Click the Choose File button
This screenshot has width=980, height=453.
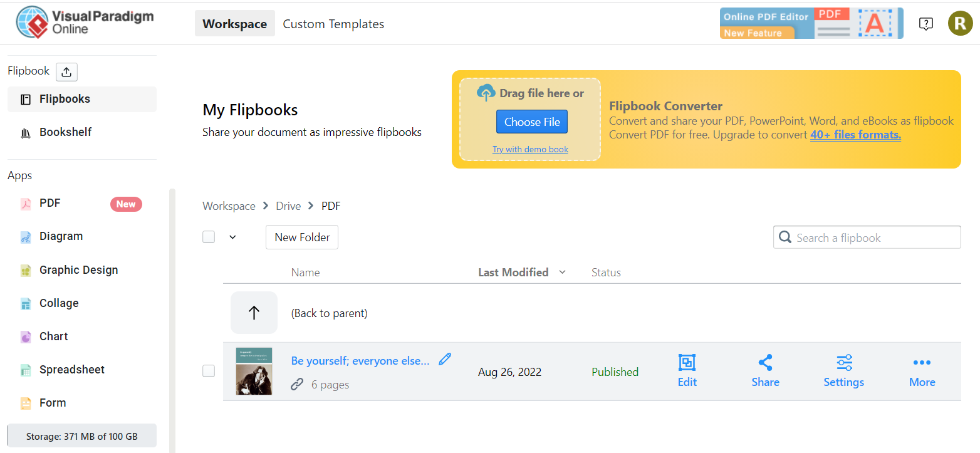coord(532,122)
